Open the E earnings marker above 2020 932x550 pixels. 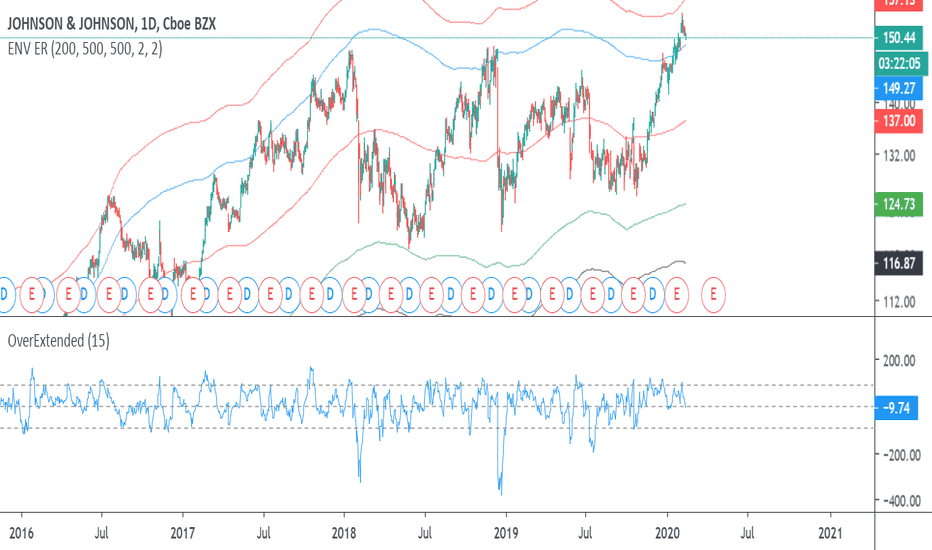coord(676,294)
